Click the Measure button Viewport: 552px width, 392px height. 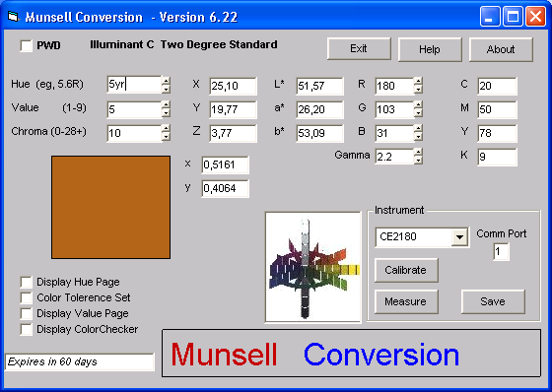pyautogui.click(x=406, y=301)
